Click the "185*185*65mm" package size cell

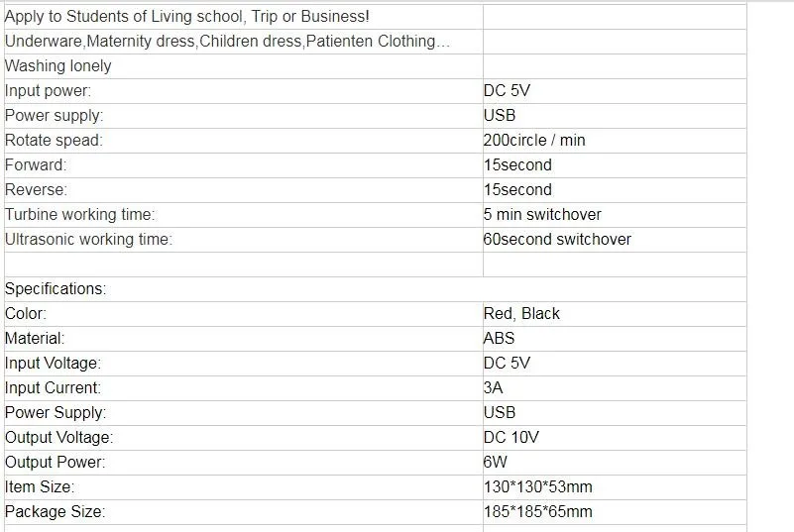[x=538, y=512]
